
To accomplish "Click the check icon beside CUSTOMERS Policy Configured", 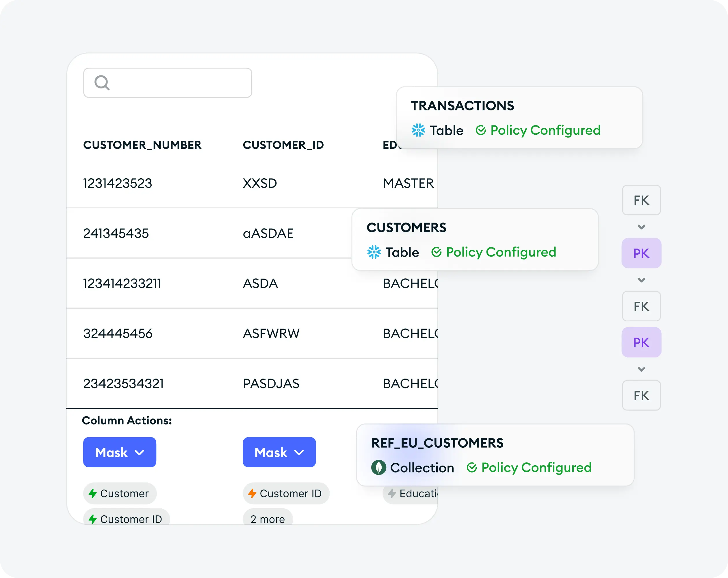I will [436, 252].
